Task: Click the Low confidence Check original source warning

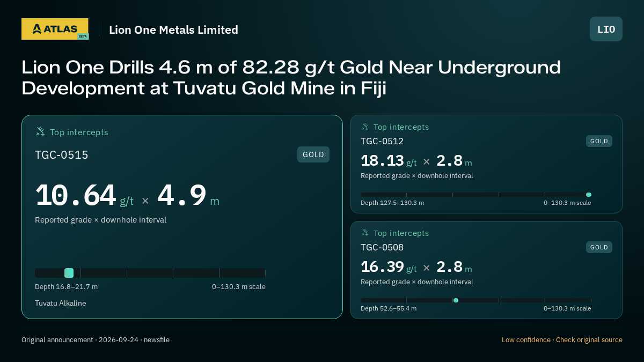Action: pos(562,339)
